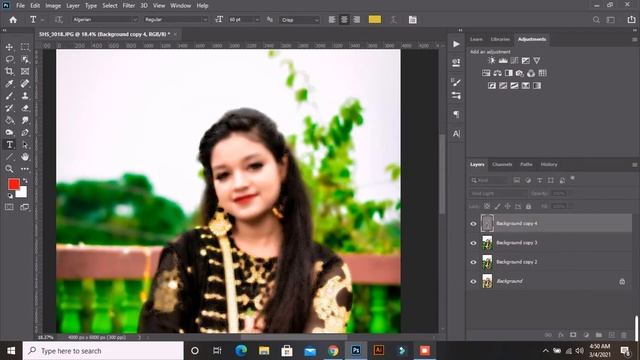The height and width of the screenshot is (360, 640).
Task: Open the search icon in options bar
Action: pyautogui.click(x=596, y=20)
